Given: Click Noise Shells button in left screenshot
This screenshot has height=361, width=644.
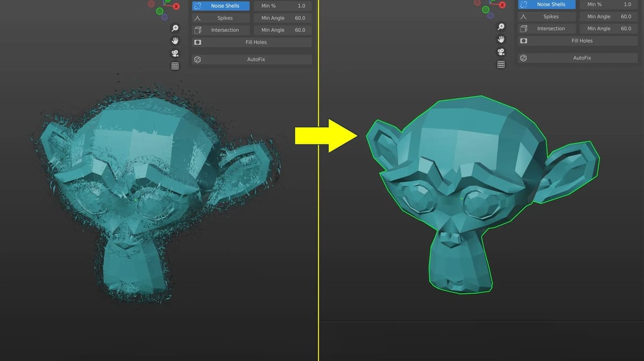Looking at the screenshot, I should click(x=221, y=6).
